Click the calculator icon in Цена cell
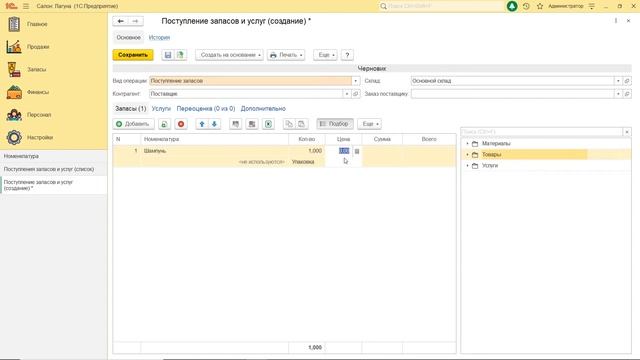This screenshot has width=640, height=360. pyautogui.click(x=357, y=151)
